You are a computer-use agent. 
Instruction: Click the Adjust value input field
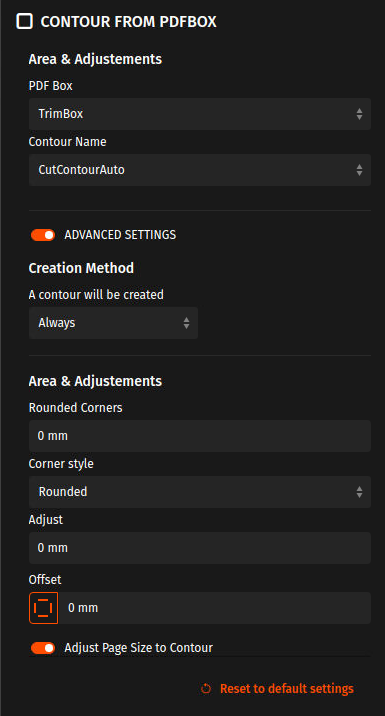click(200, 548)
